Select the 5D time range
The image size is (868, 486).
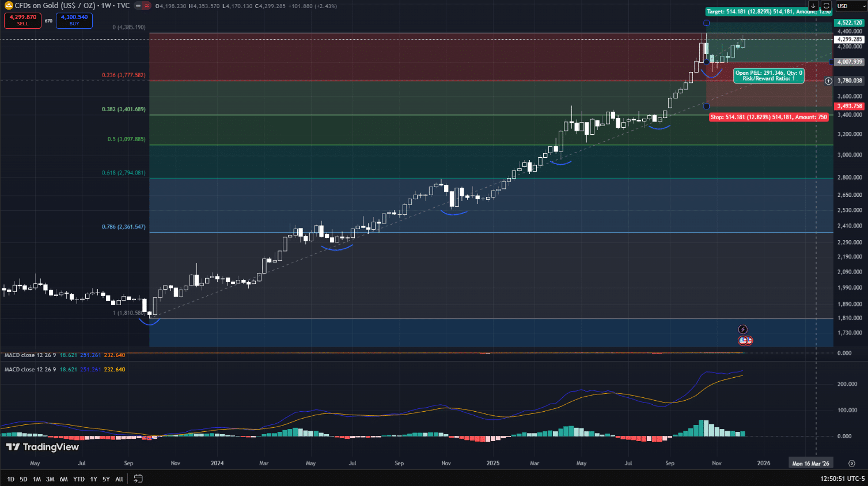coord(24,479)
